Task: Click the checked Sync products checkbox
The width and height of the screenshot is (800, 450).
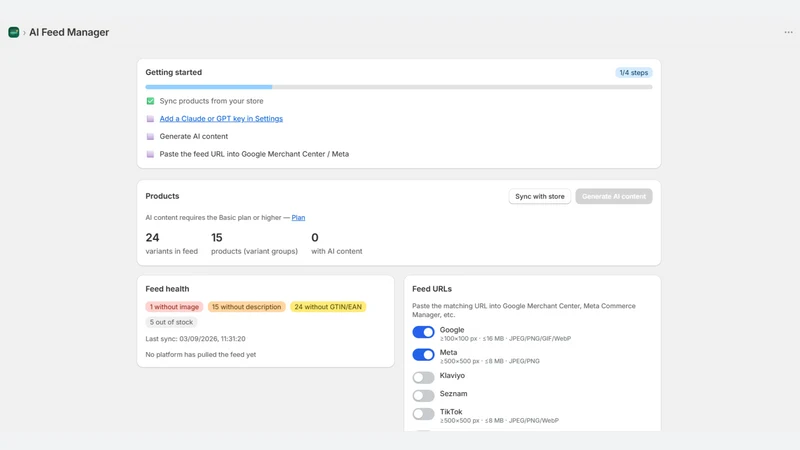Action: coord(150,101)
